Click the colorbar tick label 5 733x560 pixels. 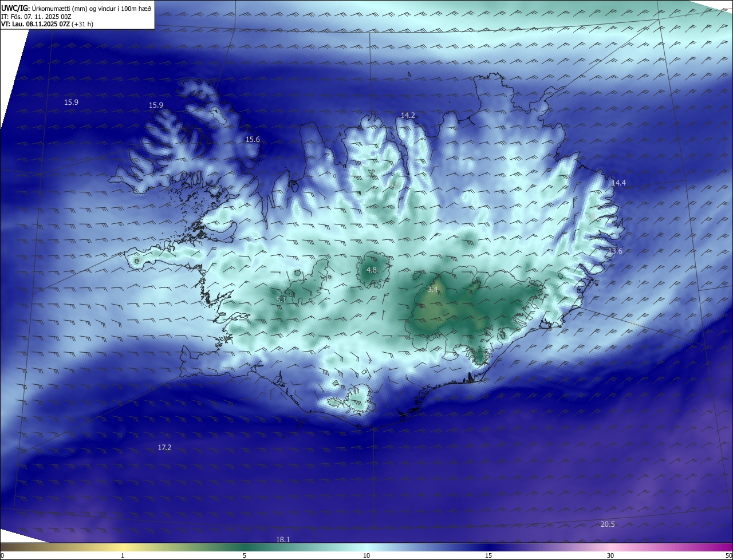(245, 556)
